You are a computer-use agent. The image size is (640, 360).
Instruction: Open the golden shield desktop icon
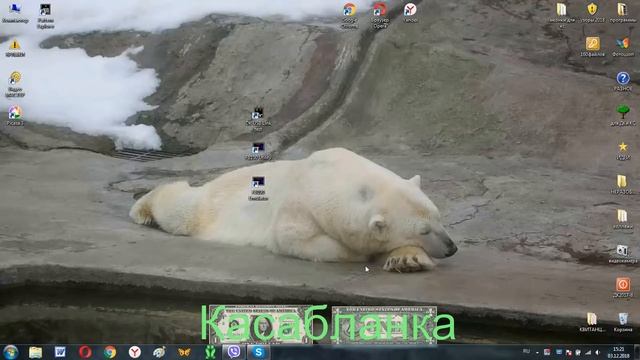point(592,12)
